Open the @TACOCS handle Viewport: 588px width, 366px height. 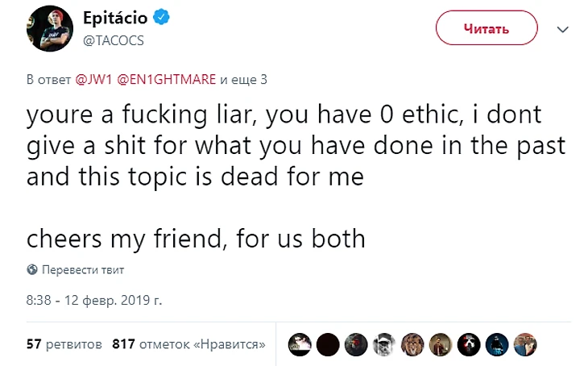[x=113, y=40]
